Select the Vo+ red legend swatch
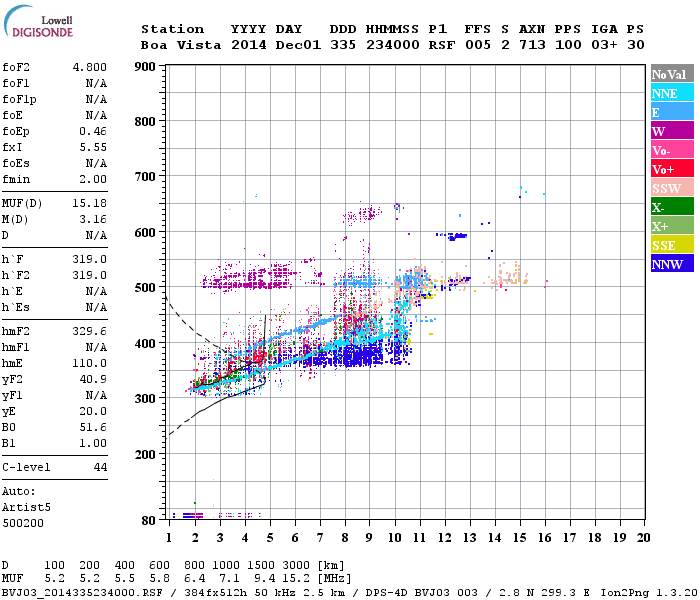The height and width of the screenshot is (600, 700). (x=672, y=169)
